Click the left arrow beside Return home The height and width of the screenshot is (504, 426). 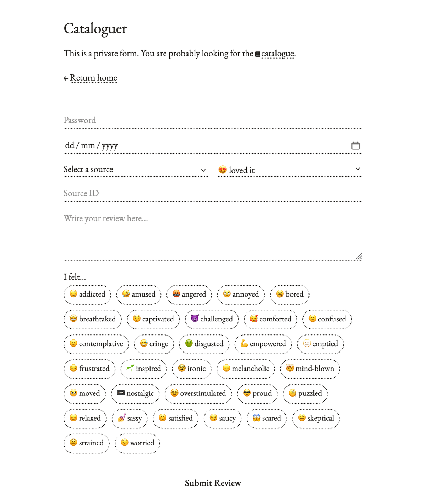coord(66,78)
